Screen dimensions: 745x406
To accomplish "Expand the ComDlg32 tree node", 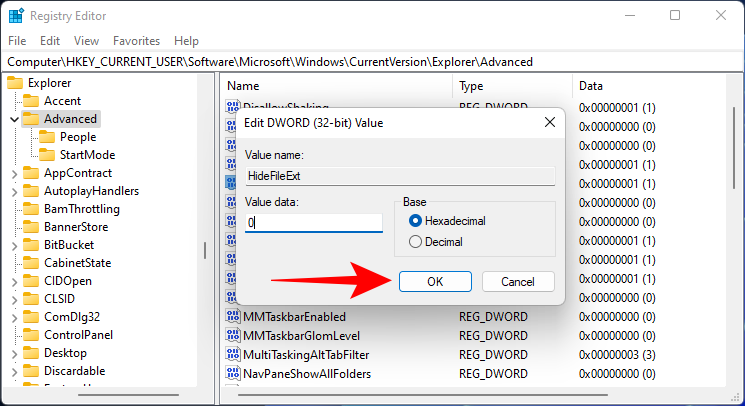I will click(x=14, y=318).
